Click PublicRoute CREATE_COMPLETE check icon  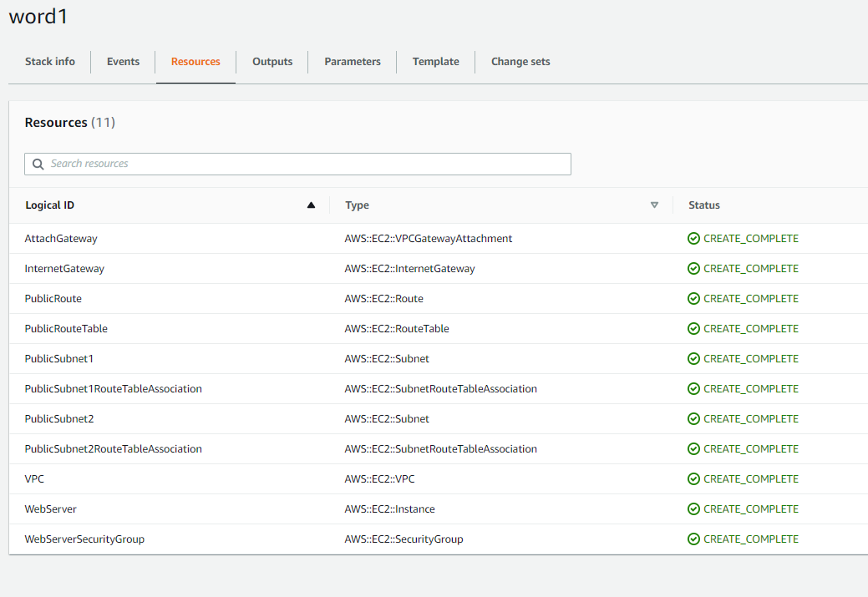pos(693,299)
